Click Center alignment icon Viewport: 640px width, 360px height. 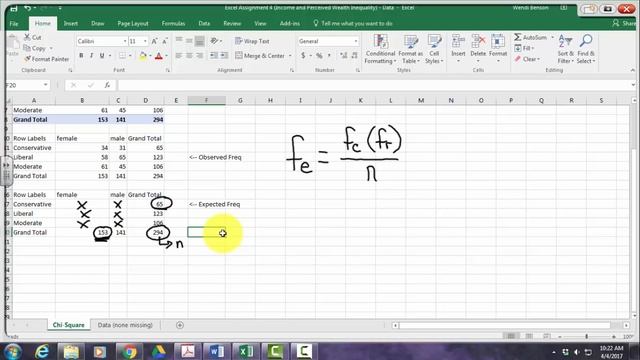click(189, 56)
